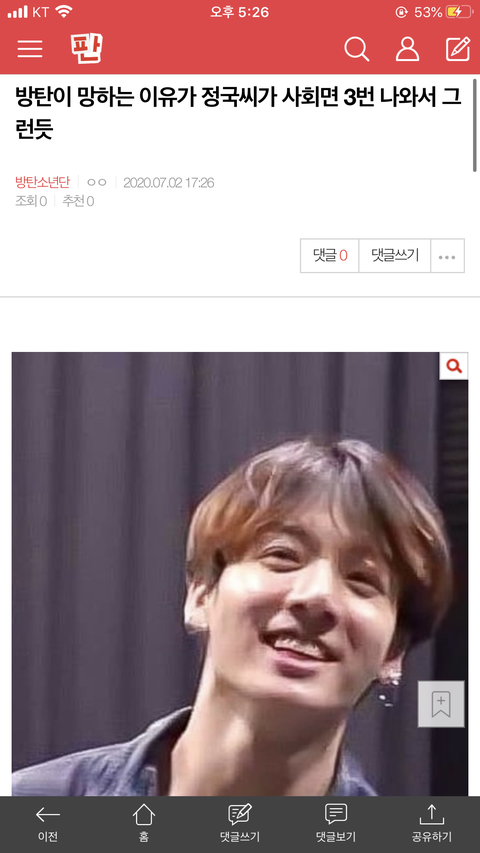This screenshot has height=853, width=480.
Task: Bookmark post with floating bookmark icon
Action: click(x=441, y=704)
